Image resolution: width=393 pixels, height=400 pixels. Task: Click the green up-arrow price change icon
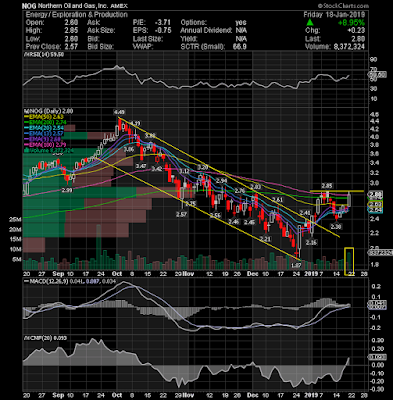pyautogui.click(x=310, y=23)
